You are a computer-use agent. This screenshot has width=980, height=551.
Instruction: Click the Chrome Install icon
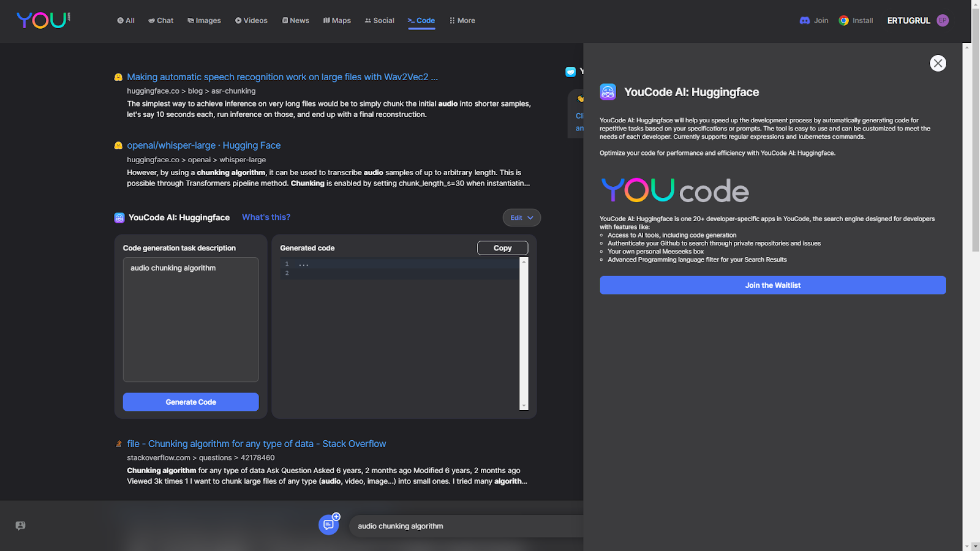(843, 20)
